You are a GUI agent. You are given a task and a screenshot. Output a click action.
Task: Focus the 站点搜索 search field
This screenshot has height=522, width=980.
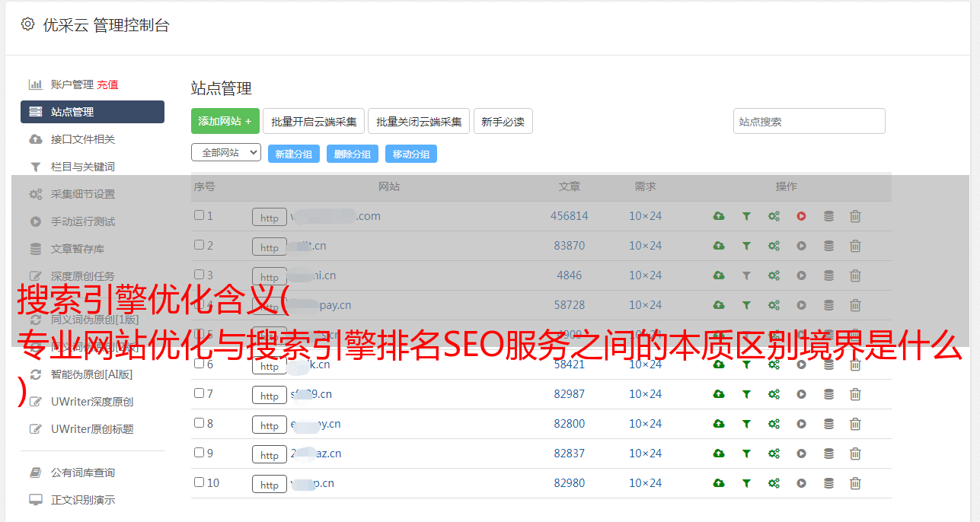click(x=809, y=121)
